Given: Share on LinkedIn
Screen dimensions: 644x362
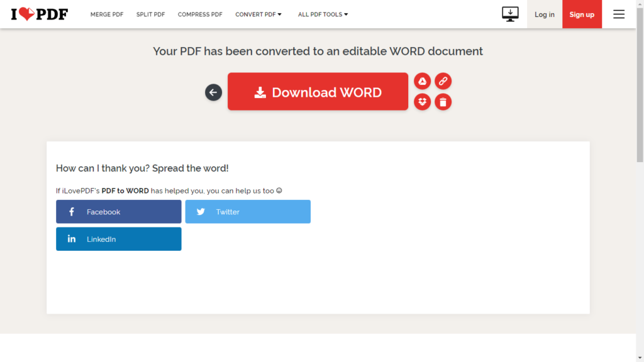Looking at the screenshot, I should coord(118,239).
